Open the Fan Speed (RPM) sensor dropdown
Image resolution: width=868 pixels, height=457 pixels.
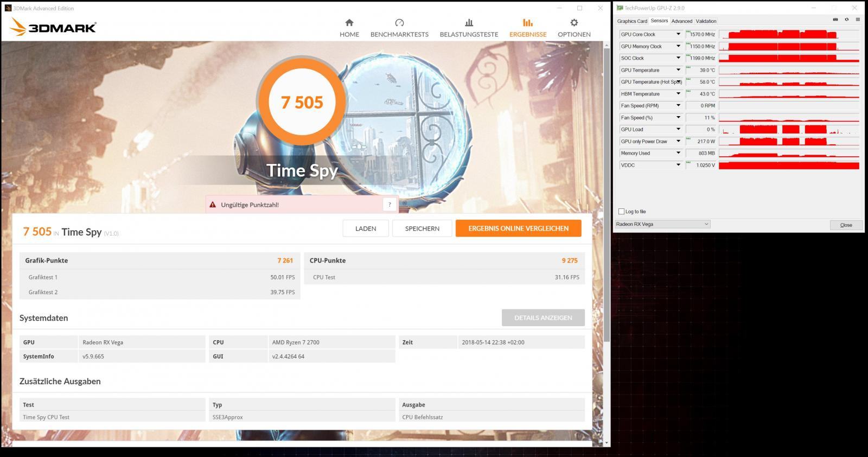678,106
